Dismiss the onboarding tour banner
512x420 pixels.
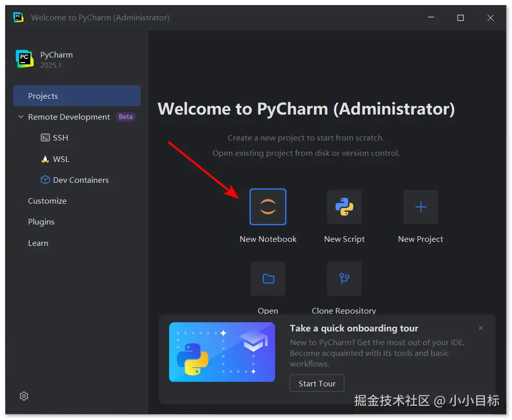tap(480, 328)
